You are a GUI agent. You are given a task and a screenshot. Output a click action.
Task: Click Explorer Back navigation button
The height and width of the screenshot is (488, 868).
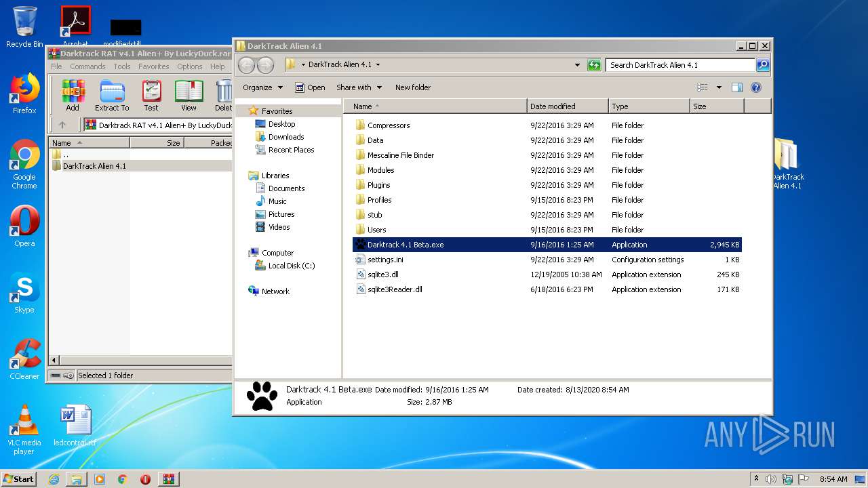(x=246, y=65)
